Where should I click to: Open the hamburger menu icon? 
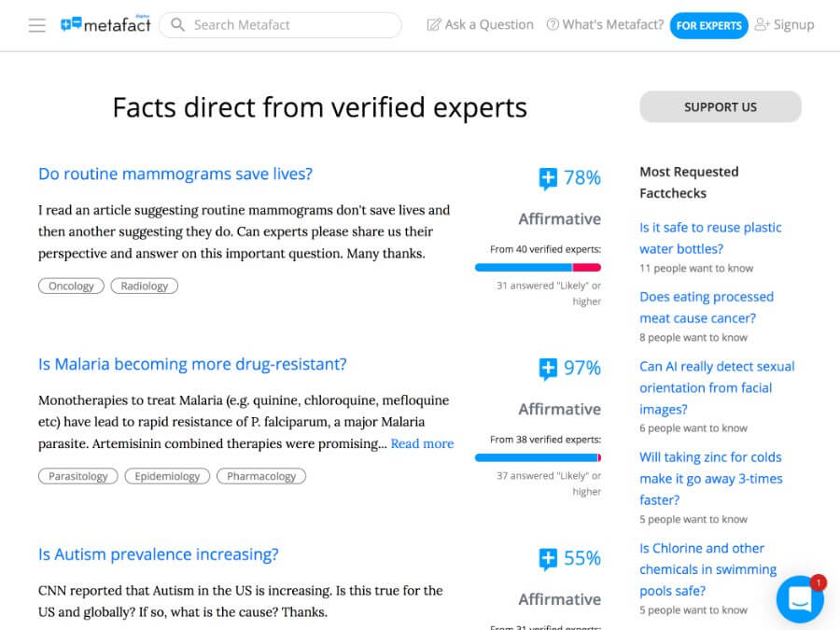click(37, 25)
